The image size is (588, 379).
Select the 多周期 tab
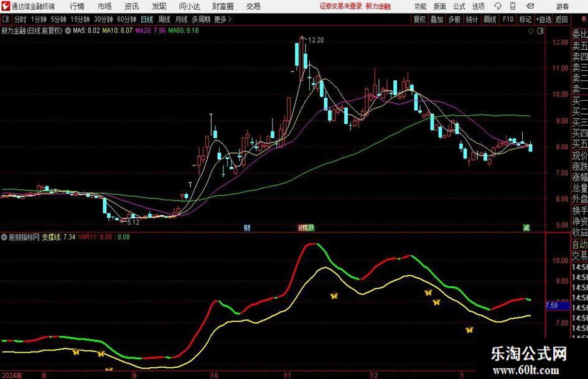[x=200, y=19]
